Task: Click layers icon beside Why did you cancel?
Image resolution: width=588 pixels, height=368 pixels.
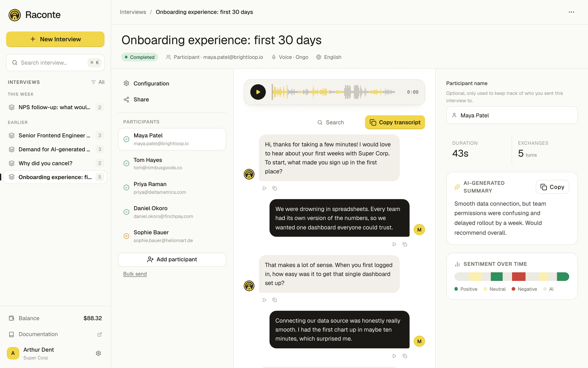Action: (12, 163)
